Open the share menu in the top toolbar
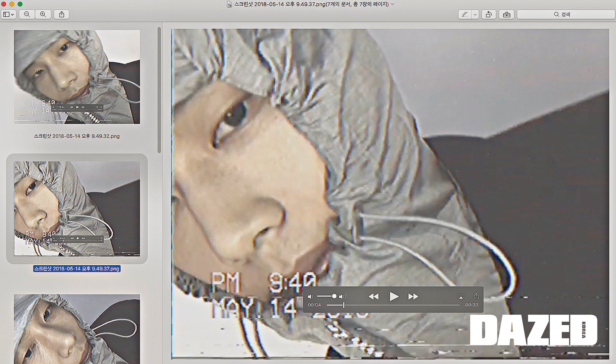The height and width of the screenshot is (364, 616). click(x=62, y=14)
